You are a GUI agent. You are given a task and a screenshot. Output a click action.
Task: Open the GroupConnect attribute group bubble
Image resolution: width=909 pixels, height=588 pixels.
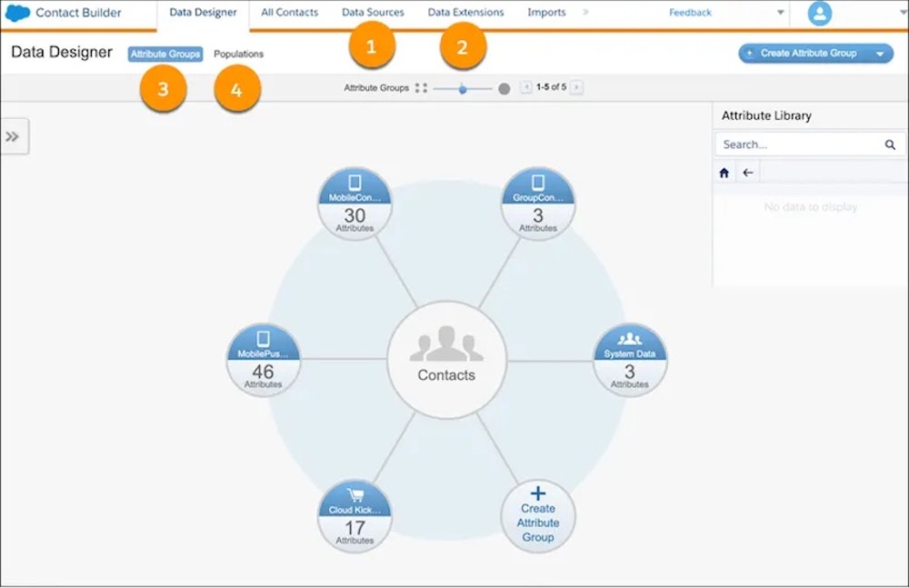click(x=537, y=202)
